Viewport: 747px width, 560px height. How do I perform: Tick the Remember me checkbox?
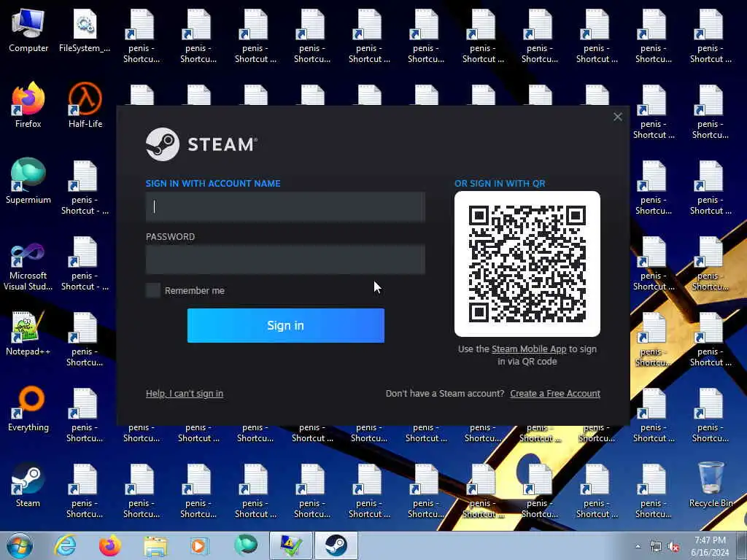(x=153, y=290)
